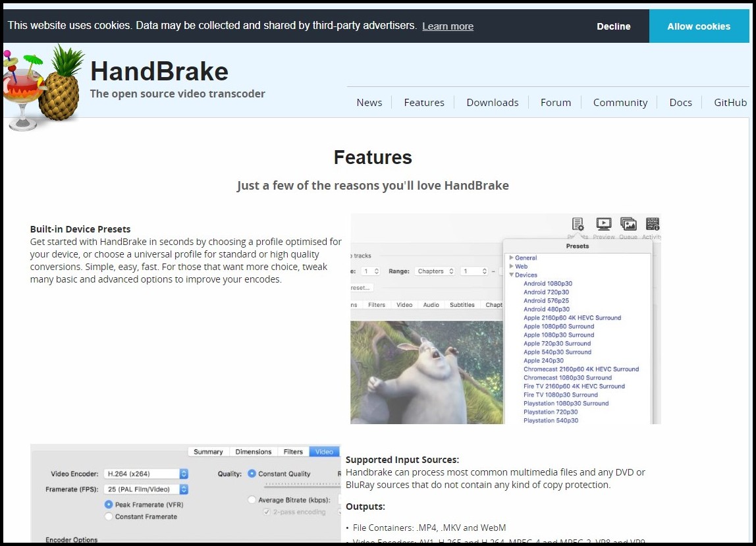Expand the Web presets group

coord(512,266)
